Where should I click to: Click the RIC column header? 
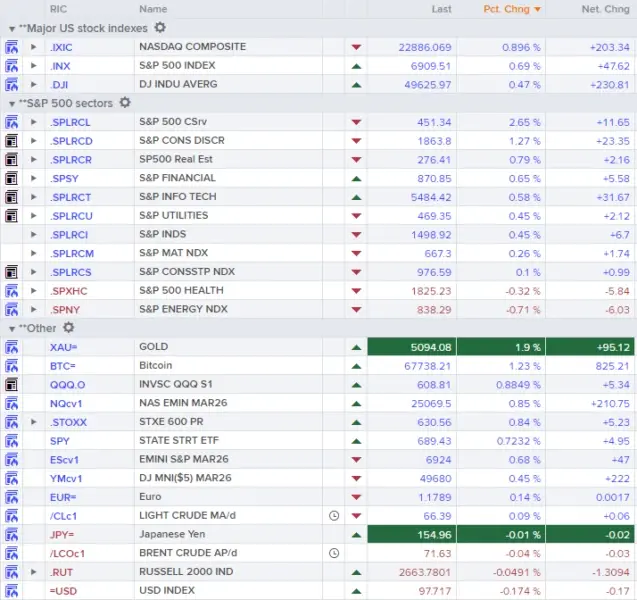click(58, 9)
